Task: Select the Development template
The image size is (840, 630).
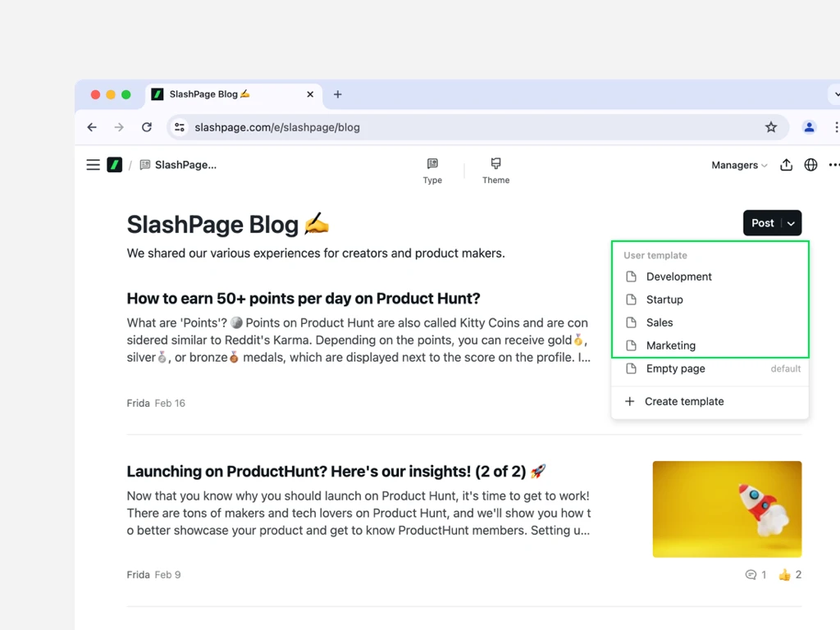Action: click(710, 276)
